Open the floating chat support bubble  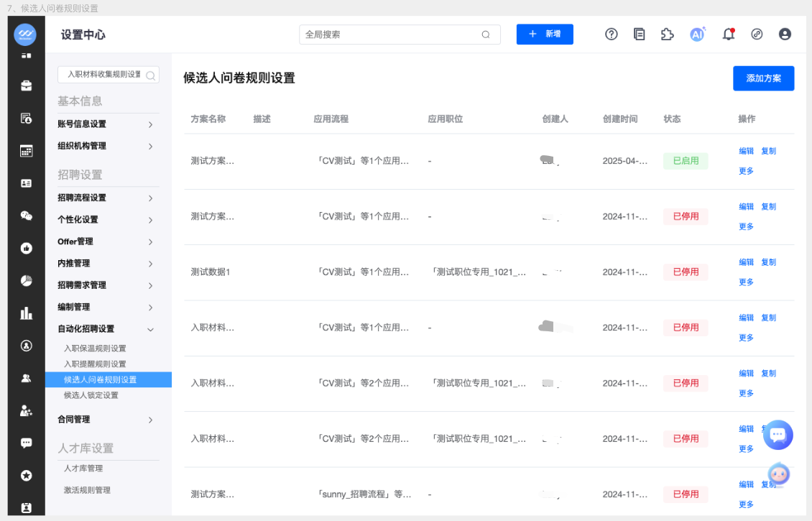click(778, 434)
